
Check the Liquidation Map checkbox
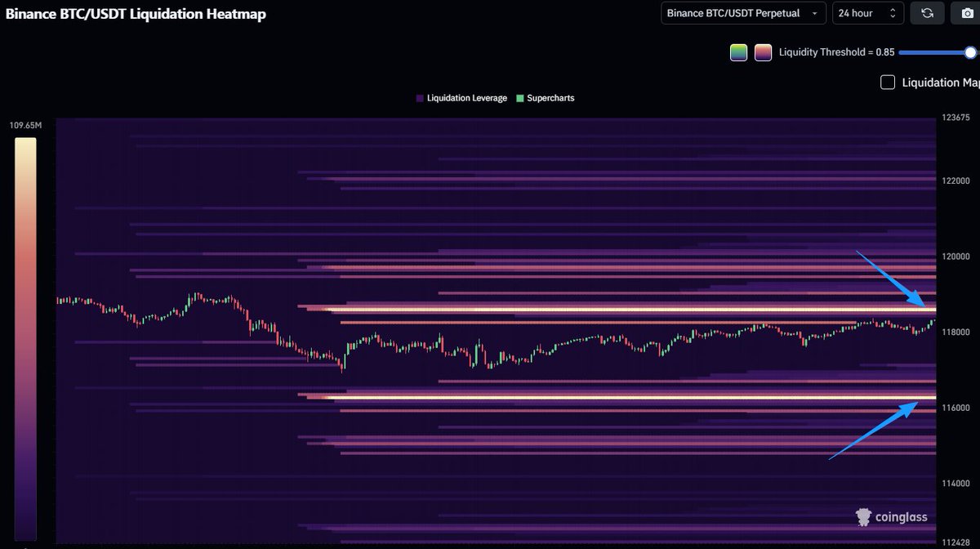[888, 82]
